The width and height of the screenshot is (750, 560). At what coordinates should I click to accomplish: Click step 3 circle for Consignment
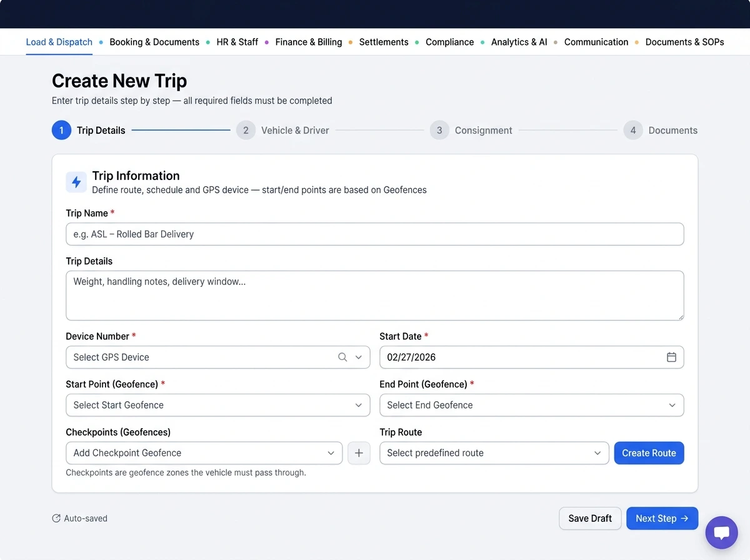(x=439, y=130)
